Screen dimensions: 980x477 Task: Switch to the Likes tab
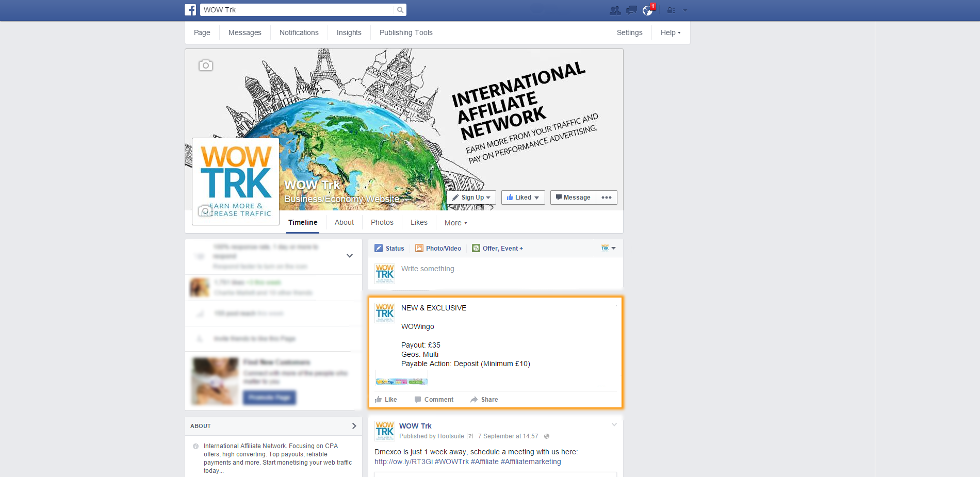click(x=419, y=222)
